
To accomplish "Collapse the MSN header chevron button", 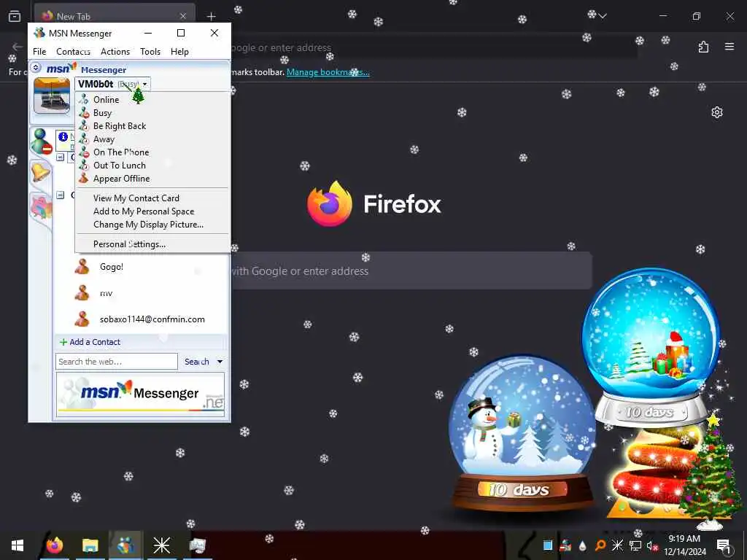I will tap(36, 68).
